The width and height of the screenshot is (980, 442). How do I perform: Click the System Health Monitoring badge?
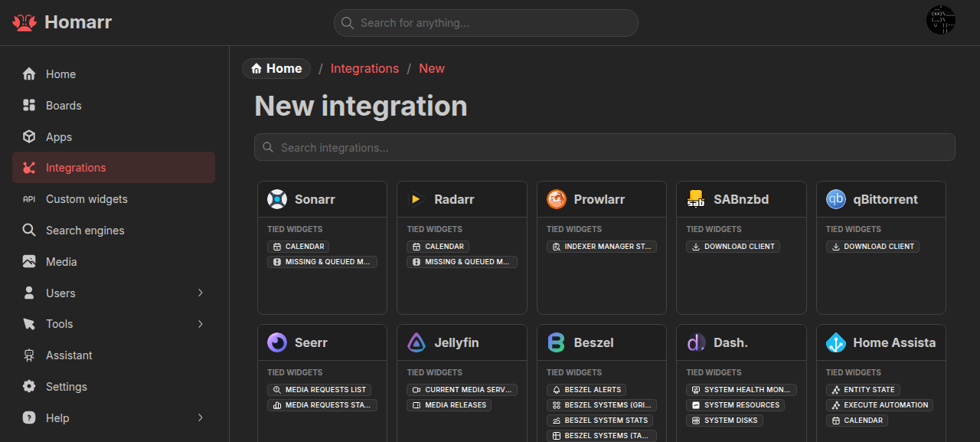(741, 390)
